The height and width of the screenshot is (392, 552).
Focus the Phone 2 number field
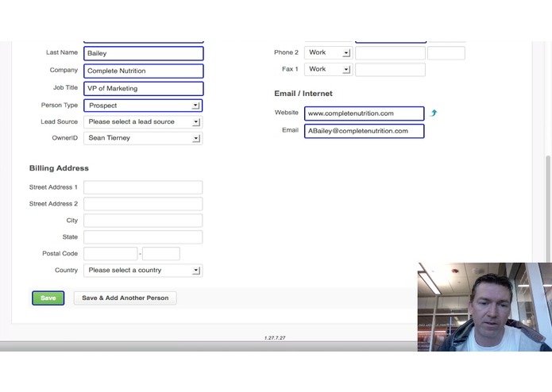[x=390, y=53]
